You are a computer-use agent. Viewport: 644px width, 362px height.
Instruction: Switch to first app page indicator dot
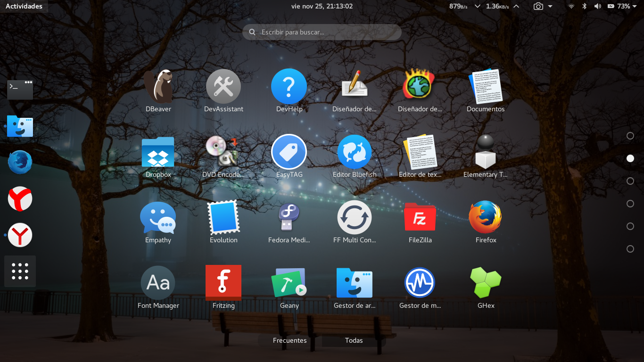coord(630,136)
